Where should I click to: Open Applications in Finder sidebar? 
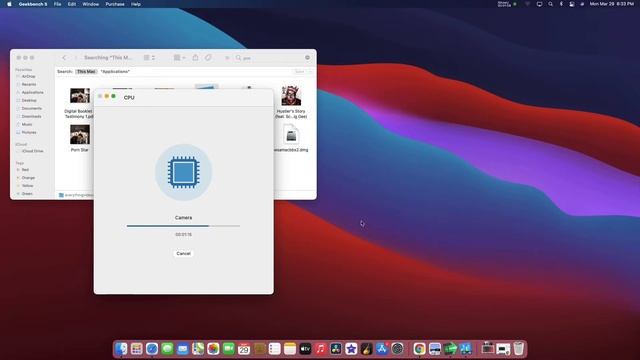tap(32, 92)
